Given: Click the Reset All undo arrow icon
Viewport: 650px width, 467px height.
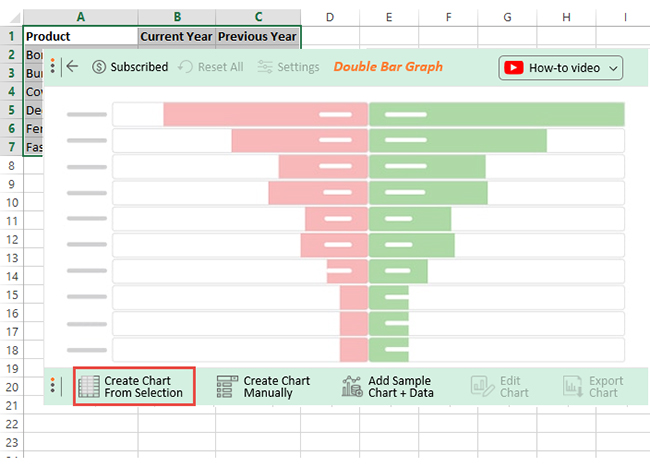Looking at the screenshot, I should pos(185,67).
